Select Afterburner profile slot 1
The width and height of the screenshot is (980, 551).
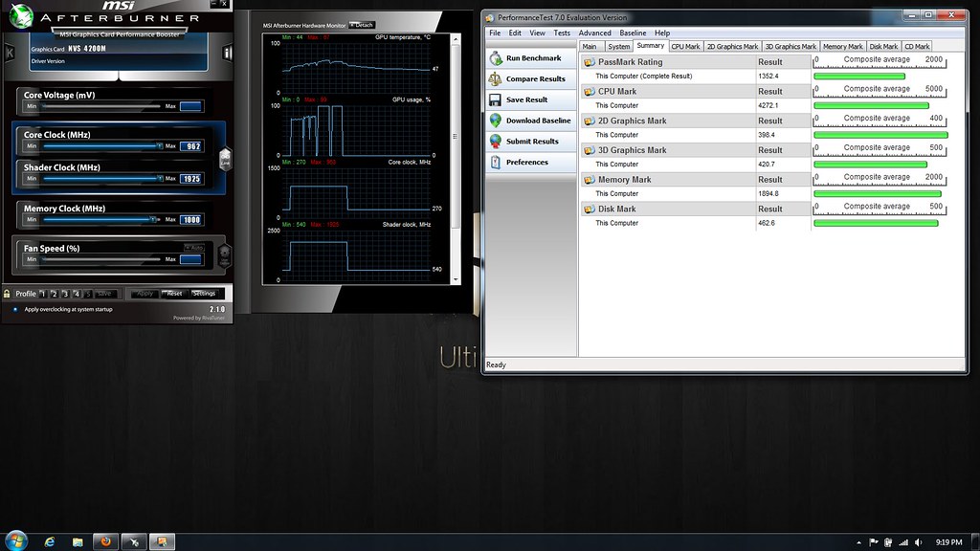[x=42, y=294]
